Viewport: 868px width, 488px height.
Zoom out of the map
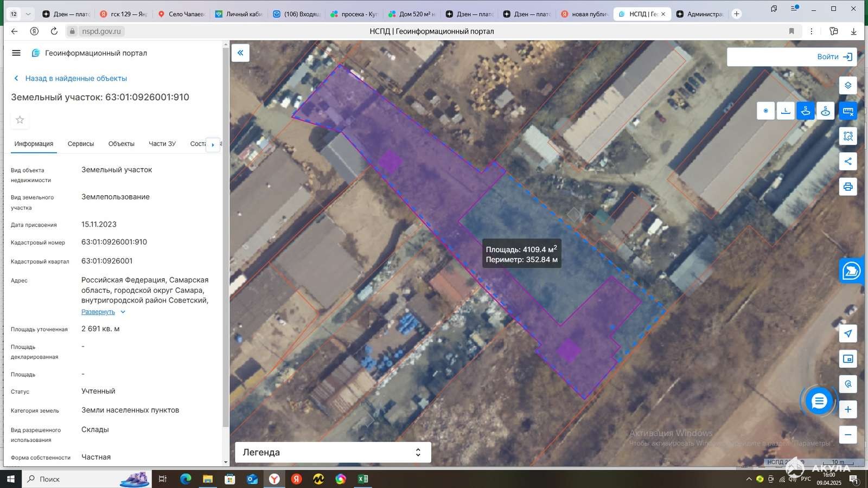click(x=848, y=435)
